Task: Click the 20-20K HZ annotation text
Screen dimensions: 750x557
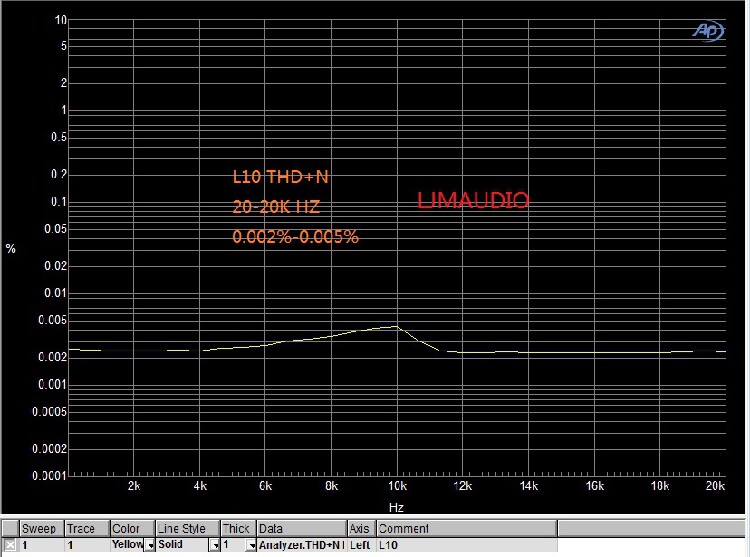Action: [x=276, y=207]
